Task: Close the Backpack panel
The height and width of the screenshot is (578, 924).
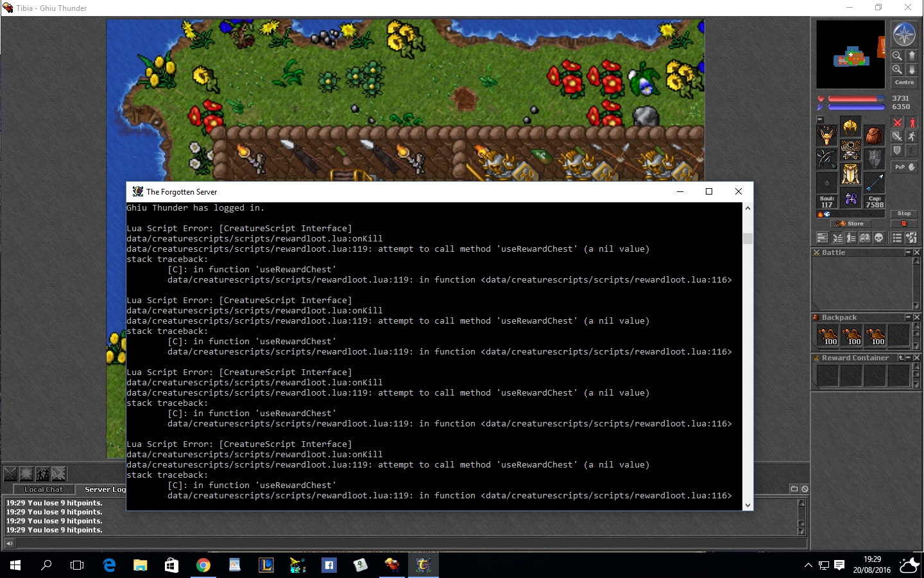Action: click(916, 317)
